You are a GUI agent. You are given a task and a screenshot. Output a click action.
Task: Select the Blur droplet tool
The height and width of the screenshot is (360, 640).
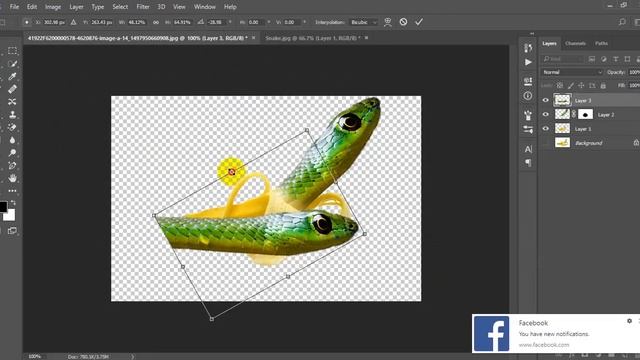13,140
